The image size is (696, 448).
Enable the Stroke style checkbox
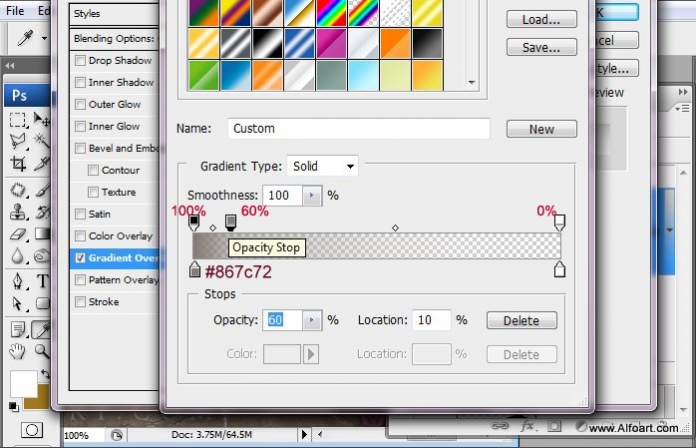point(80,302)
